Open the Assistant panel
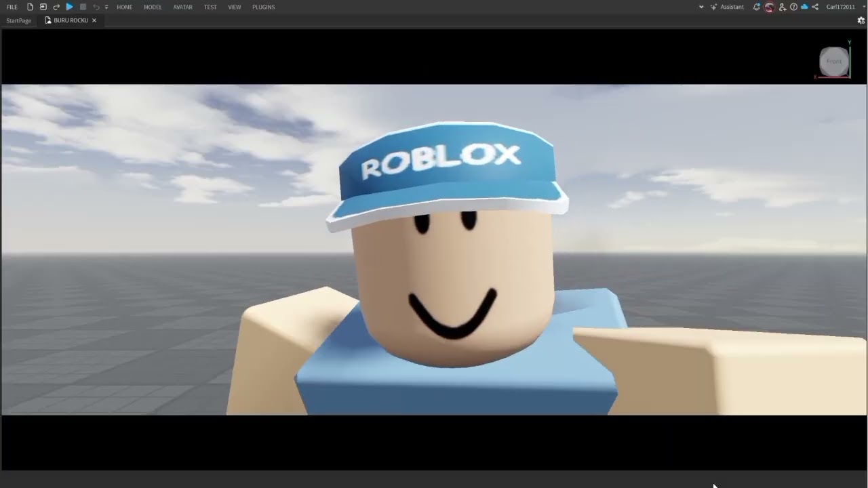The image size is (868, 488). 727,7
